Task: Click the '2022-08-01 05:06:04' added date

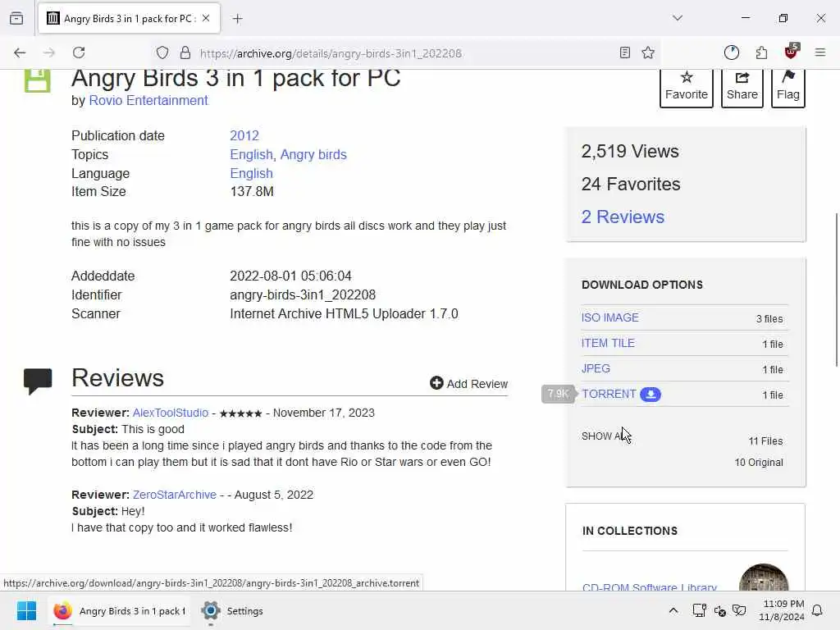Action: [x=291, y=276]
